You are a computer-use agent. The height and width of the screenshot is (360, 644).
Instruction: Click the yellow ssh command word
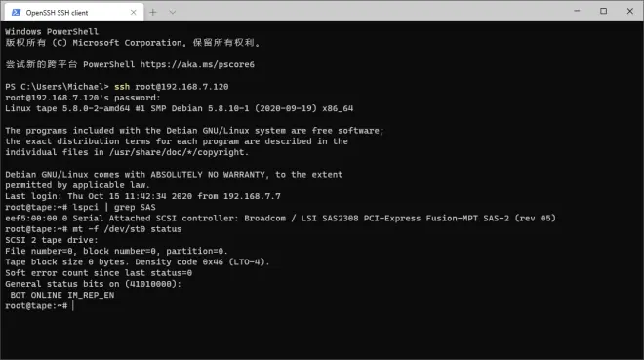point(122,87)
